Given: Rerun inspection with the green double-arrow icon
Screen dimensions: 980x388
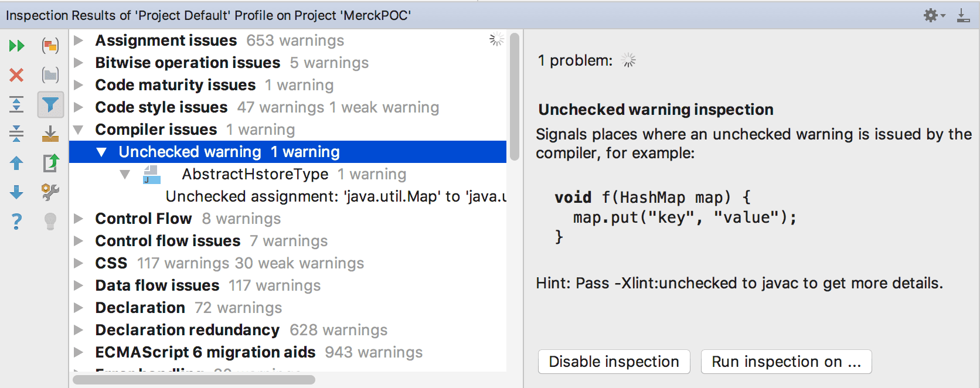Looking at the screenshot, I should click(16, 46).
